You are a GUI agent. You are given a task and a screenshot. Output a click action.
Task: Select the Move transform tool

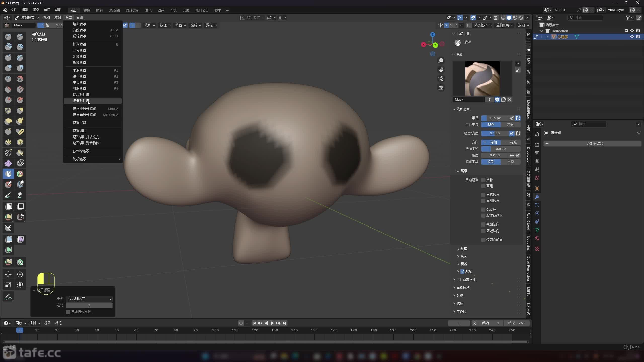(x=8, y=274)
